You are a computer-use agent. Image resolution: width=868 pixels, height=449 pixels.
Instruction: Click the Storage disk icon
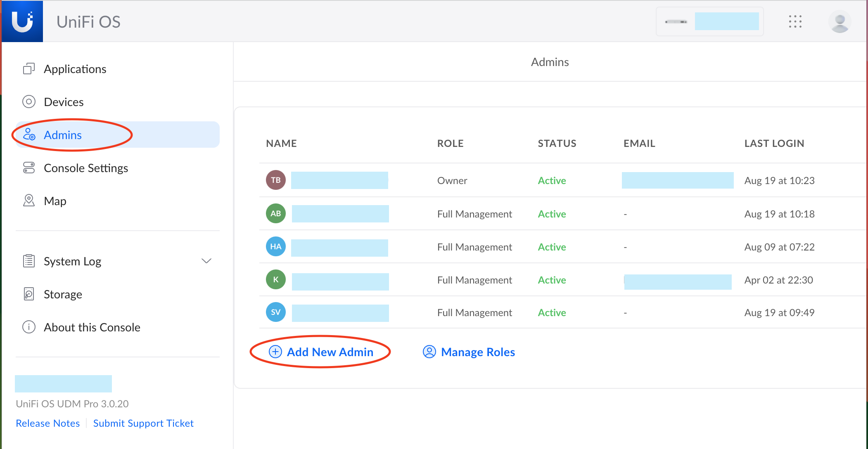point(29,294)
